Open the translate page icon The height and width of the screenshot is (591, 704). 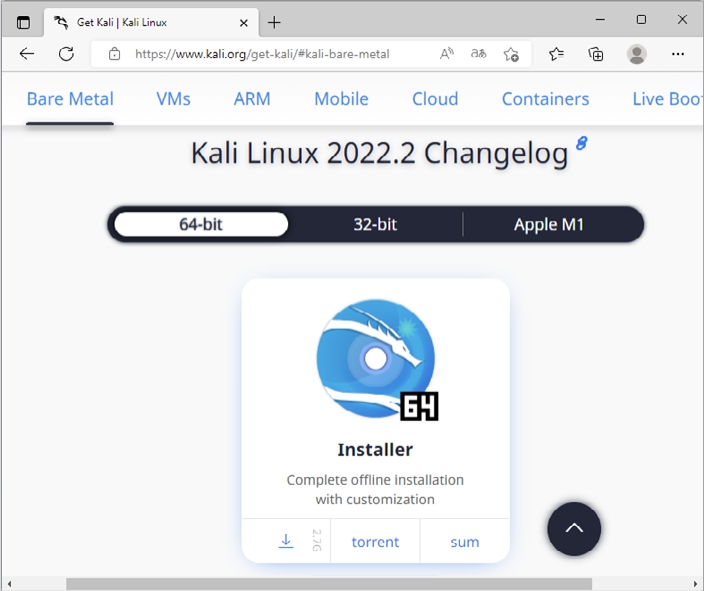(478, 54)
